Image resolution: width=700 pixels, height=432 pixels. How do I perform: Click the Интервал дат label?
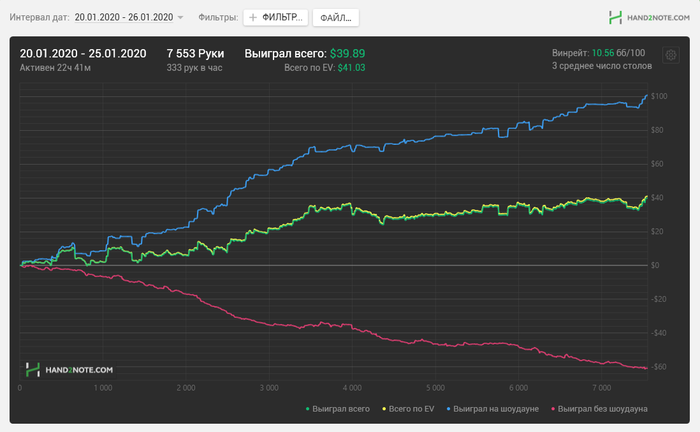point(39,17)
